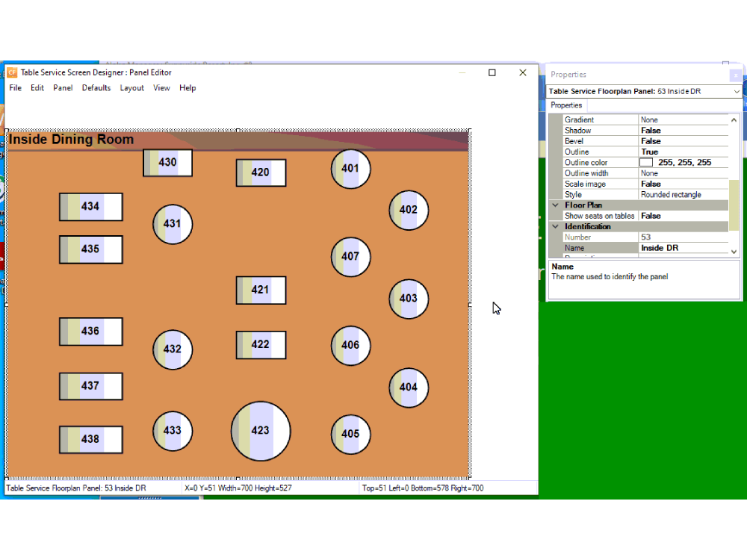Click the Gradient property label

click(580, 120)
